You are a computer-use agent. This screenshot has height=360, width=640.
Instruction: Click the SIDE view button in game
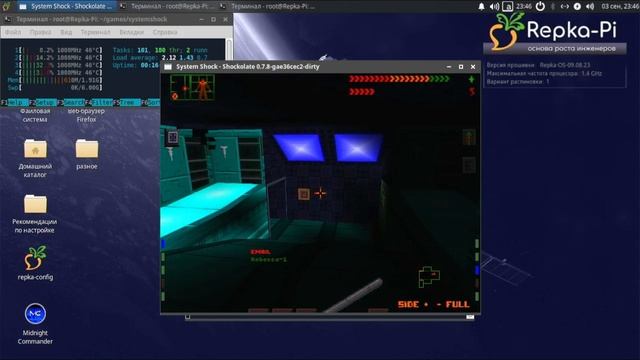[408, 304]
